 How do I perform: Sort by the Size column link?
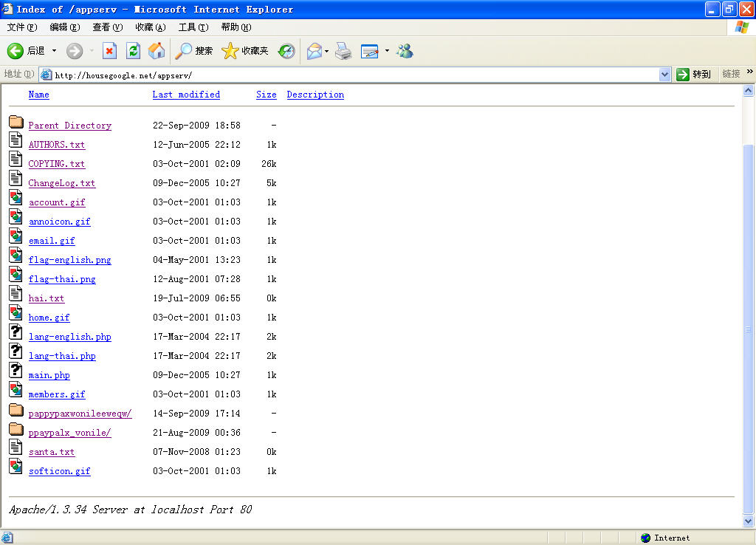pyautogui.click(x=266, y=95)
